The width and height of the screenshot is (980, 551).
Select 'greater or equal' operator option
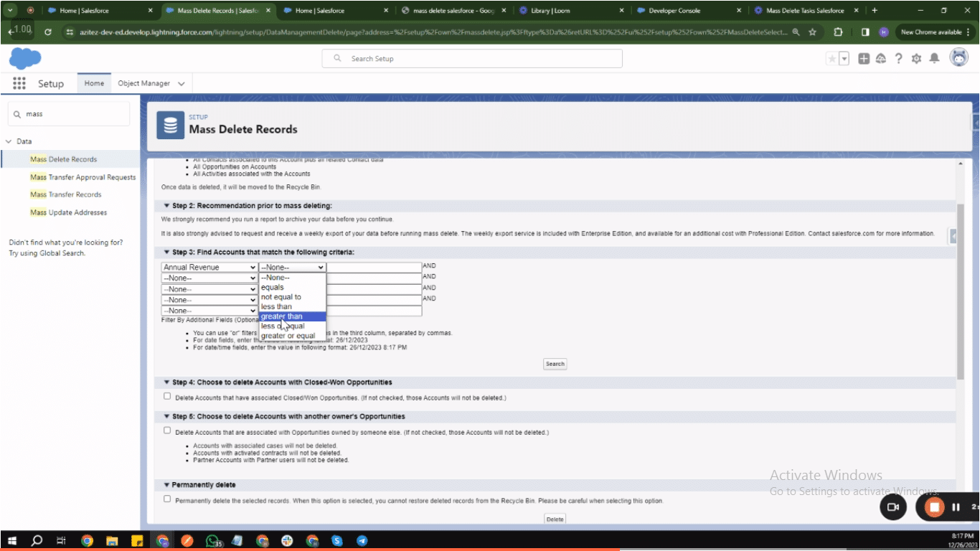pyautogui.click(x=292, y=336)
